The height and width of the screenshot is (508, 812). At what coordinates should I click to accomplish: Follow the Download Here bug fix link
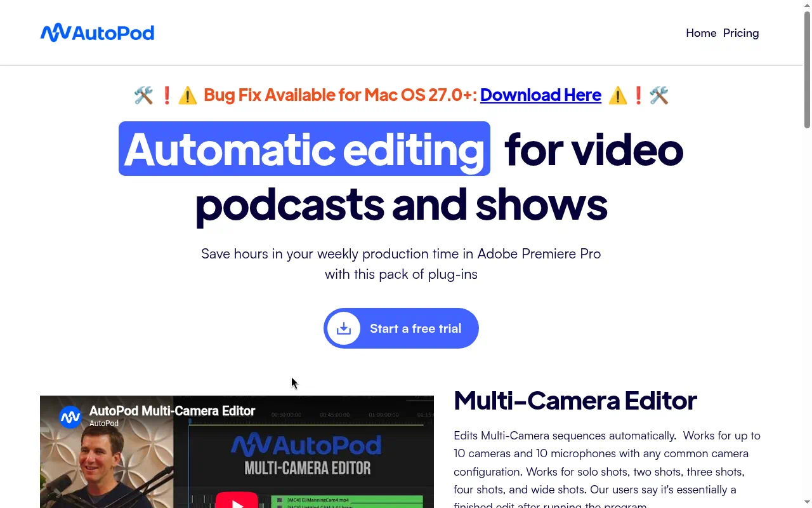point(540,95)
